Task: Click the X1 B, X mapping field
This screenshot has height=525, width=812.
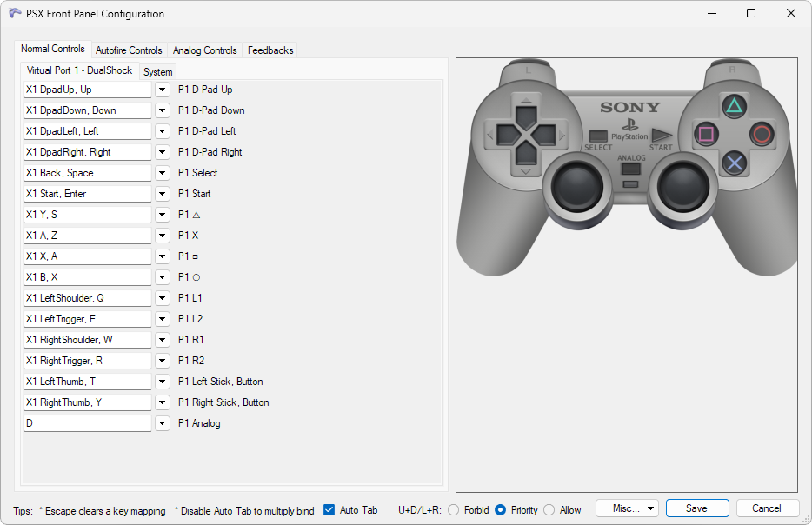Action: 88,277
